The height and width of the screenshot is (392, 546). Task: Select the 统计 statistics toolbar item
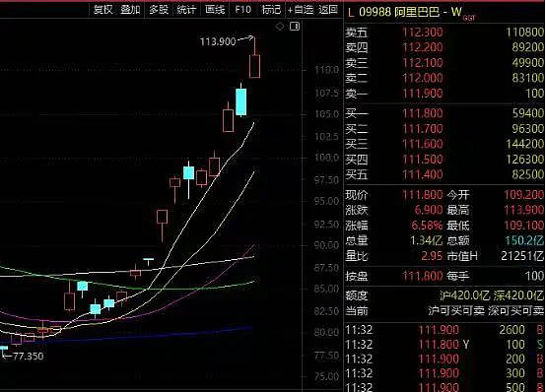186,10
